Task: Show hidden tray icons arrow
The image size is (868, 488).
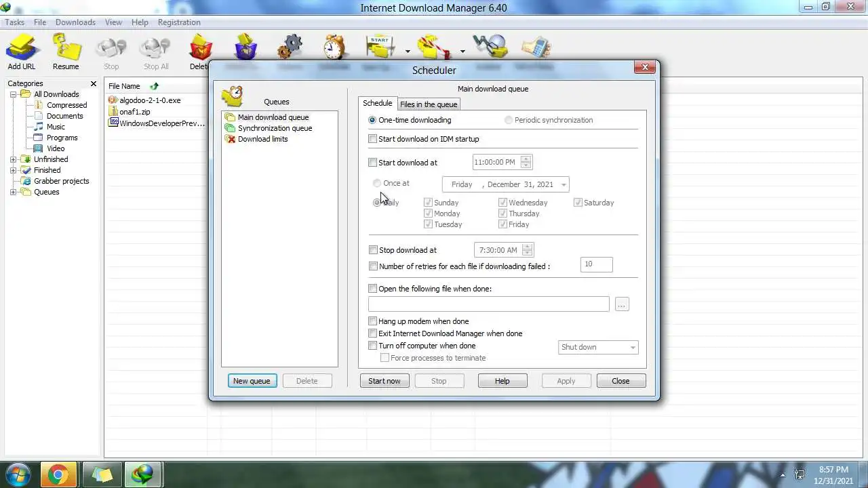Action: click(x=783, y=475)
